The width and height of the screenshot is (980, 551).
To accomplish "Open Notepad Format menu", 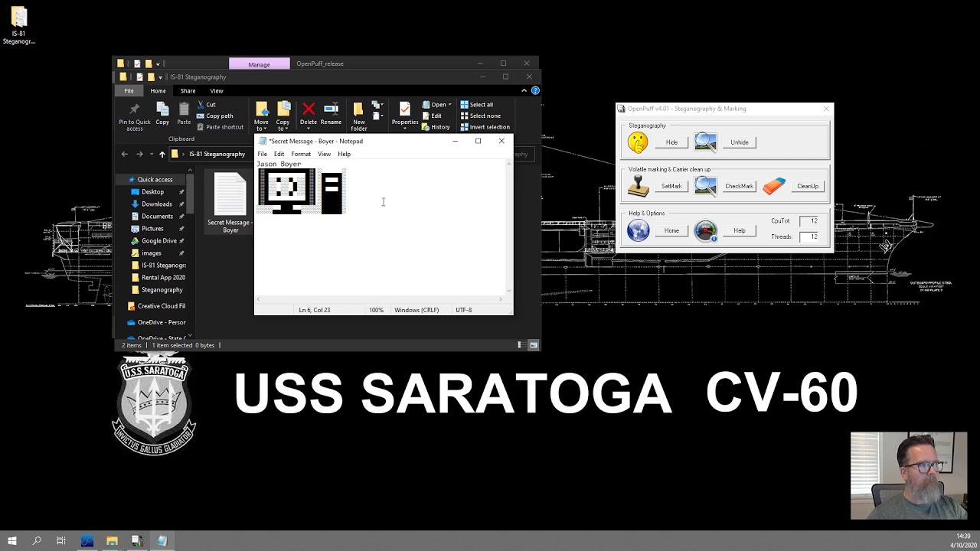I will point(301,154).
